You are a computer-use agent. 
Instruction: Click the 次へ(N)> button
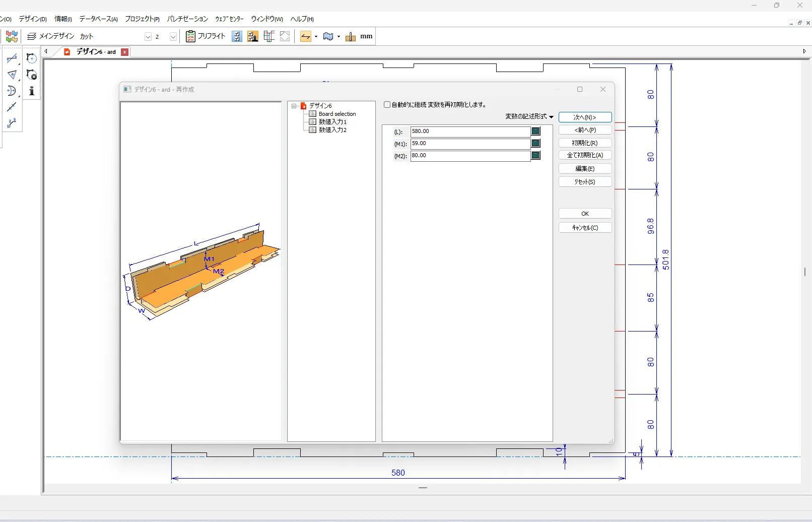[x=585, y=117]
